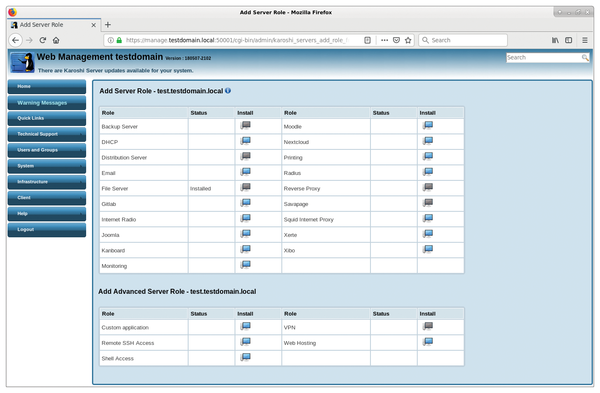This screenshot has height=393, width=600.
Task: Install the Backup Server role
Action: (x=245, y=126)
